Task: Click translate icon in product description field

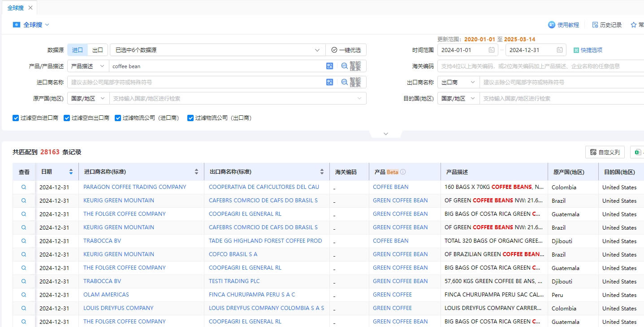Action: (330, 66)
